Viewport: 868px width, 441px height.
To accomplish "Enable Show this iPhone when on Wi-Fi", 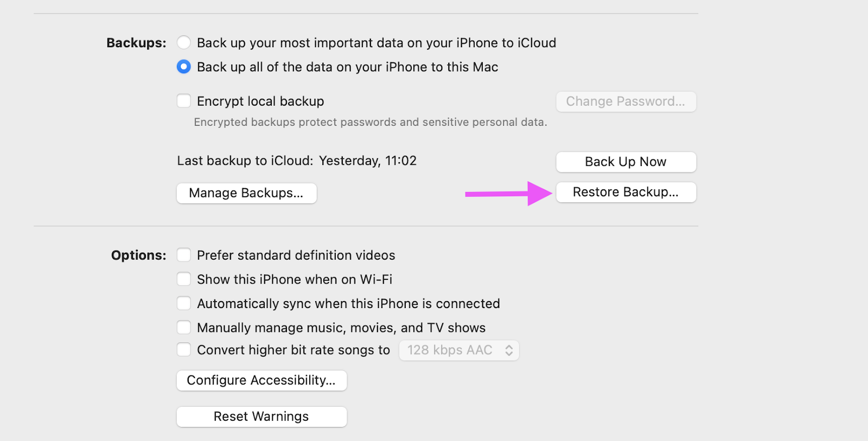I will [x=184, y=279].
